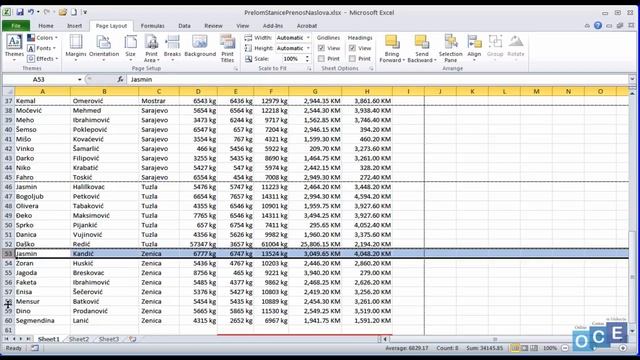The height and width of the screenshot is (360, 640).
Task: Open Print Titles settings
Action: [227, 48]
